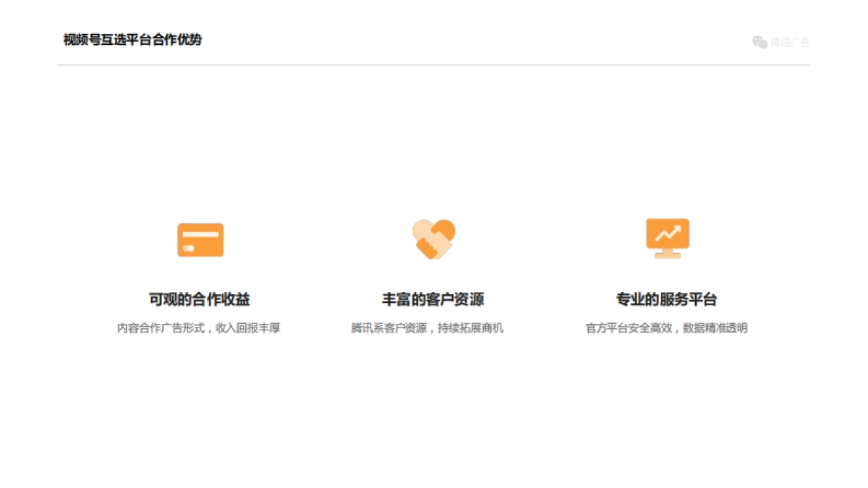Click the white stripe on the card icon
The width and height of the screenshot is (868, 488).
200,234
